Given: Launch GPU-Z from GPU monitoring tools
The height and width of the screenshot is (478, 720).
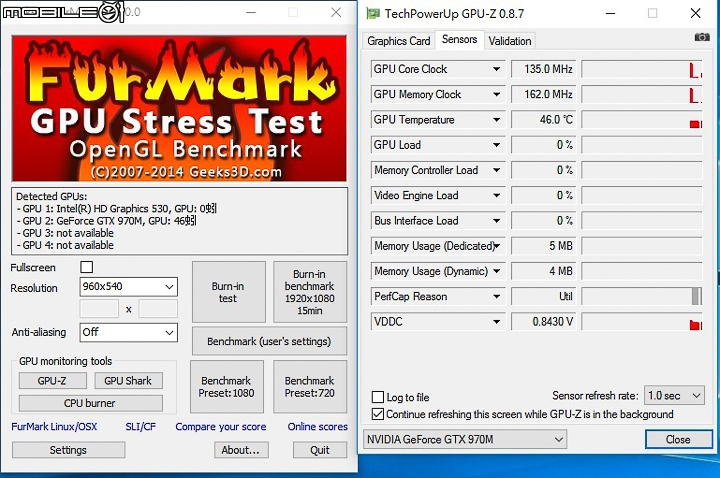Looking at the screenshot, I should point(52,381).
